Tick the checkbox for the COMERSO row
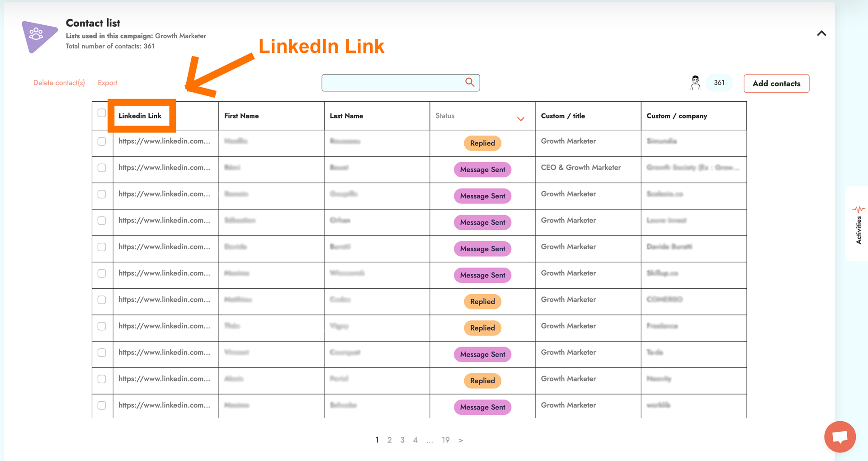The width and height of the screenshot is (868, 461). pyautogui.click(x=102, y=300)
